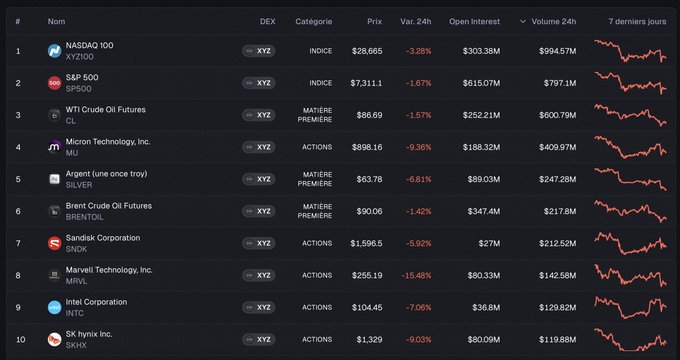Click the Brent Crude Oil Futures icon
Screen dimensions: 680x360
[x=54, y=211]
